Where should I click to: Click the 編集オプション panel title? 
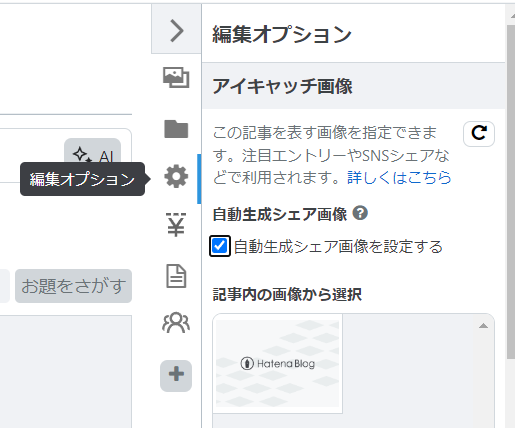282,34
